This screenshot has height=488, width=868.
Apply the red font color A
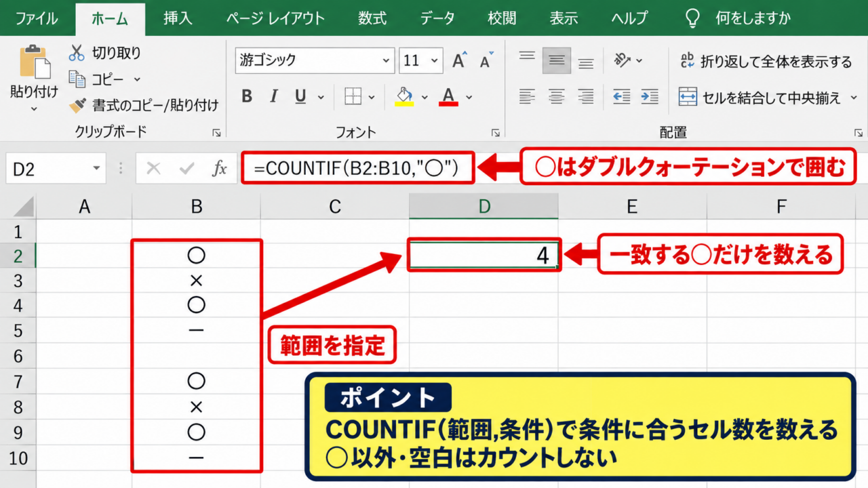(449, 96)
